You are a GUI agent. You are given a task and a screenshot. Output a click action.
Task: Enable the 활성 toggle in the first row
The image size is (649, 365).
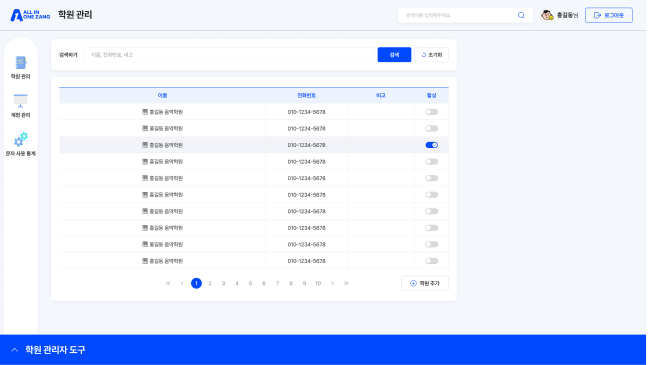(431, 112)
